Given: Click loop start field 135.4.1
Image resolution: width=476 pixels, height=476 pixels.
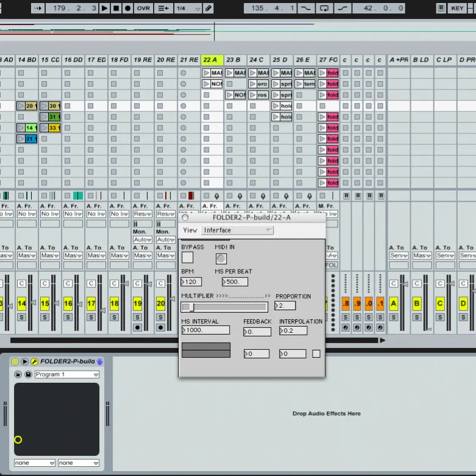Looking at the screenshot, I should click(270, 8).
